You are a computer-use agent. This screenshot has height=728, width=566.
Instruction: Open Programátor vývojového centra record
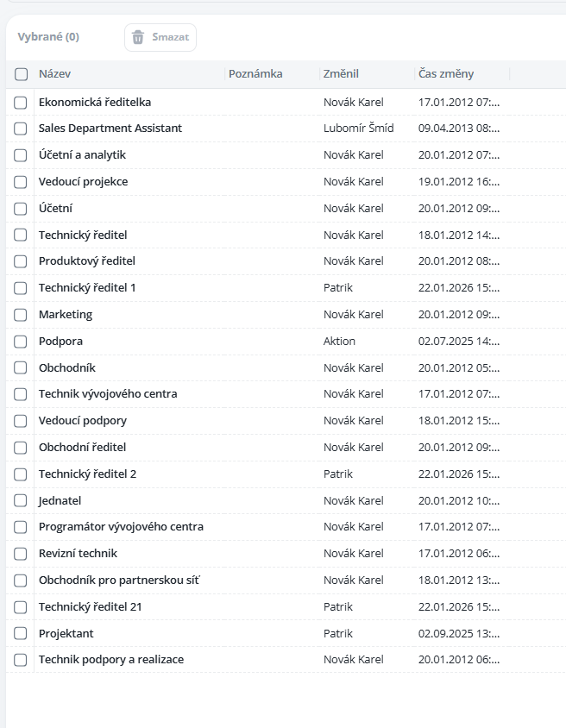coord(121,527)
